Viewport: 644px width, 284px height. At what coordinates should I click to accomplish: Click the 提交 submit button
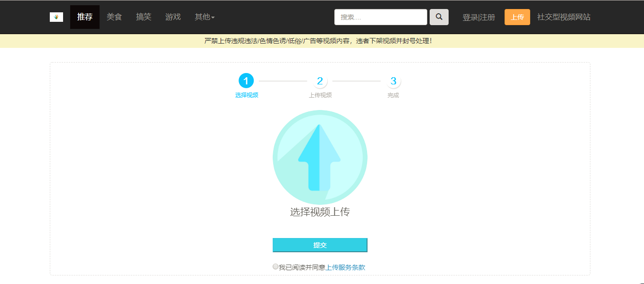[x=320, y=245]
